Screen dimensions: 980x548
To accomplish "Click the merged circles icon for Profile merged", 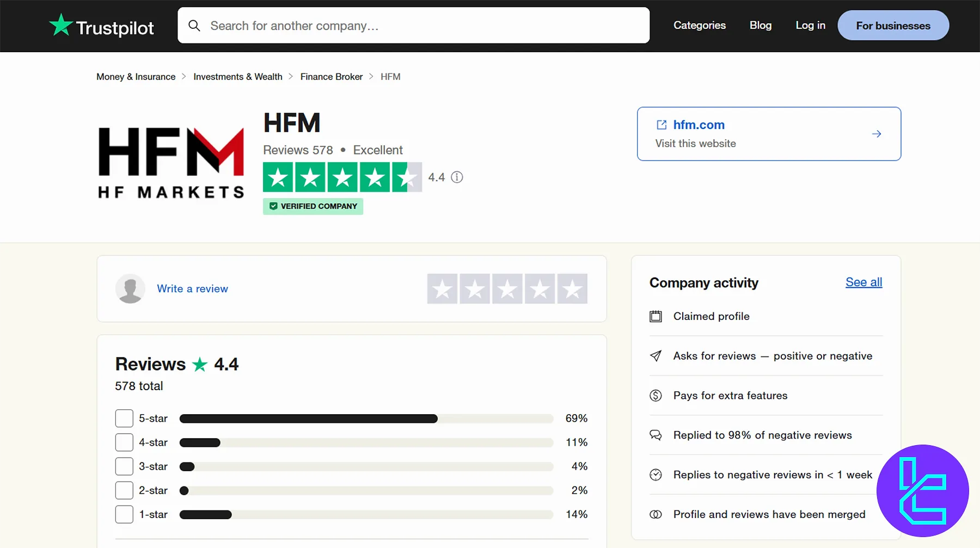I will (x=656, y=514).
